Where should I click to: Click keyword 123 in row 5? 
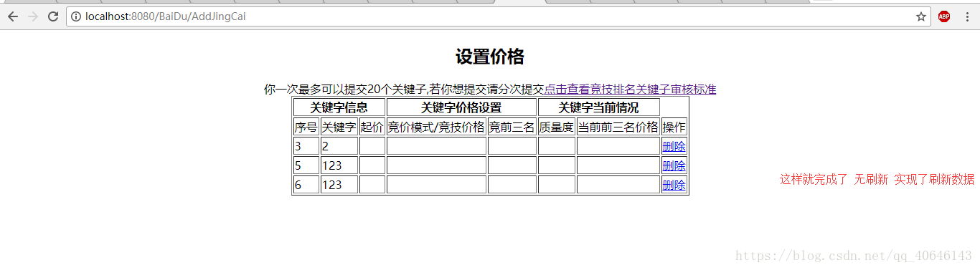[x=339, y=165]
